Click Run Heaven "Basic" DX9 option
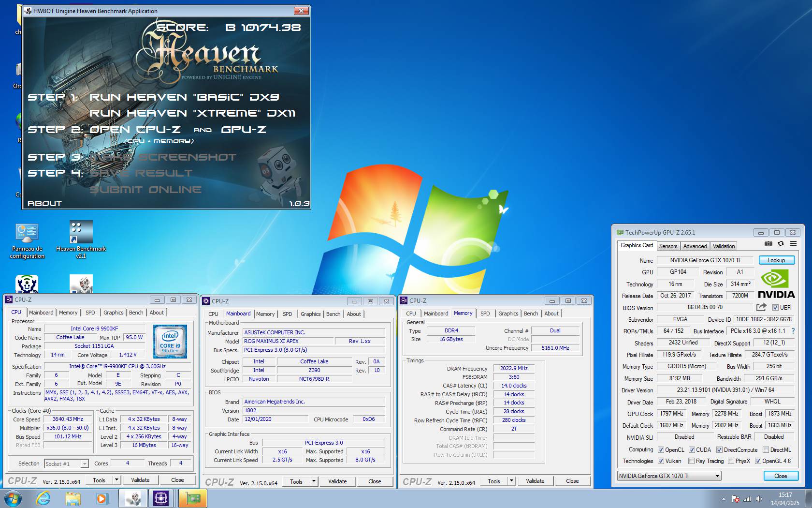Viewport: 812px width, 508px height. click(x=184, y=97)
